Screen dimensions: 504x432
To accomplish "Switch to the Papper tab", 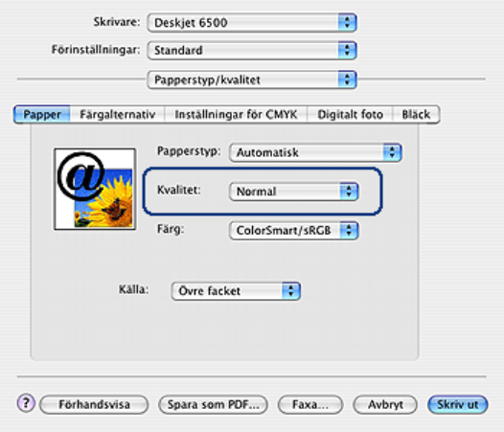I will (x=42, y=114).
